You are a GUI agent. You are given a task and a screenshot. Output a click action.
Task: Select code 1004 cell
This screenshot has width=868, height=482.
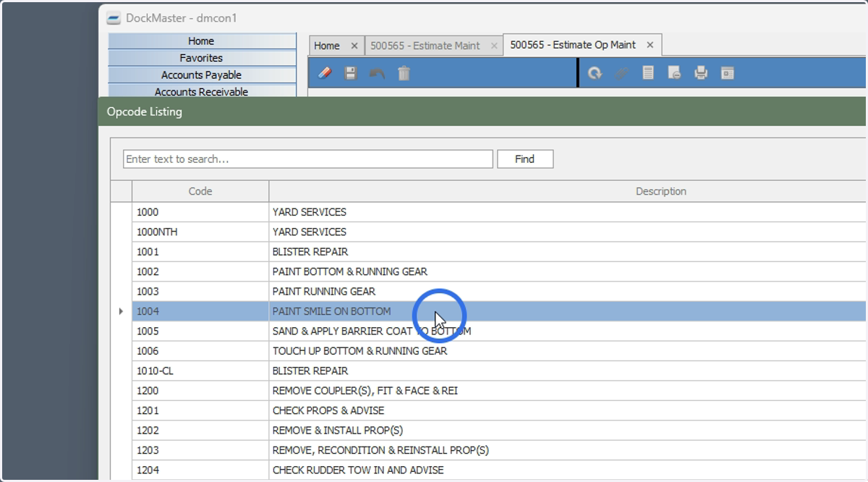pos(200,311)
